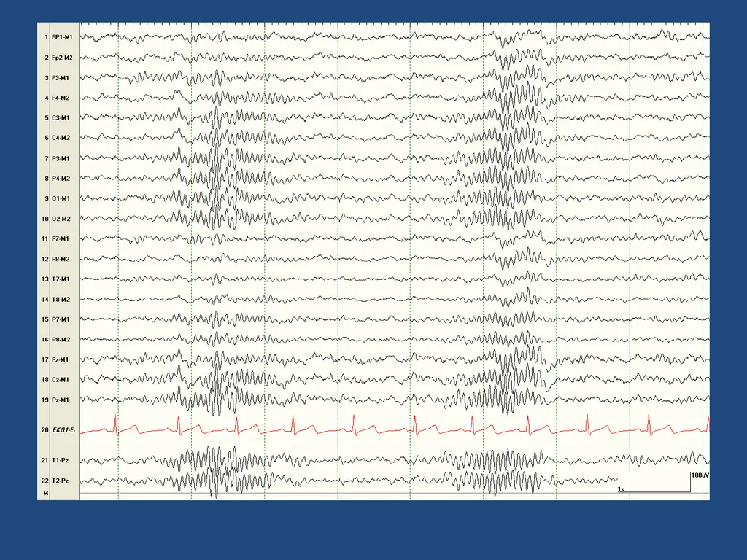Choose the O2-M2 channel label
Image resolution: width=747 pixels, height=560 pixels.
pyautogui.click(x=61, y=219)
